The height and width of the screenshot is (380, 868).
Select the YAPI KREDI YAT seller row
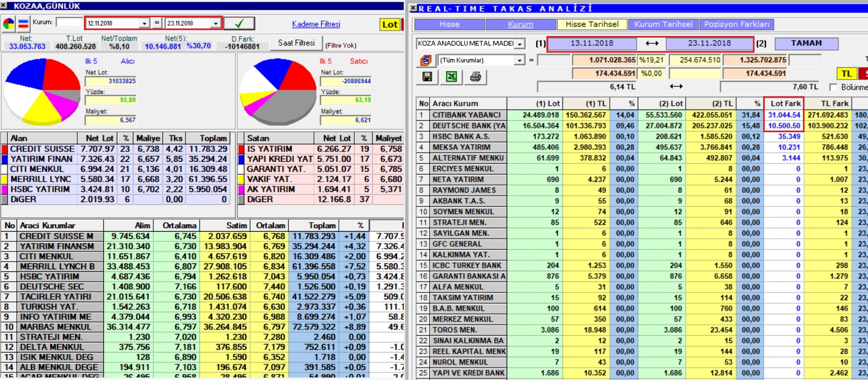(x=321, y=159)
